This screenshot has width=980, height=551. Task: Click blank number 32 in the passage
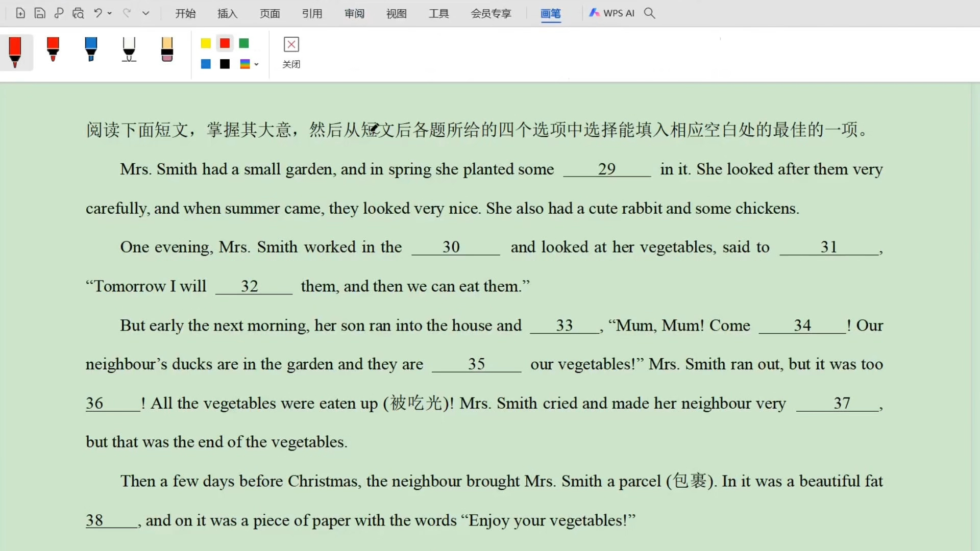254,287
